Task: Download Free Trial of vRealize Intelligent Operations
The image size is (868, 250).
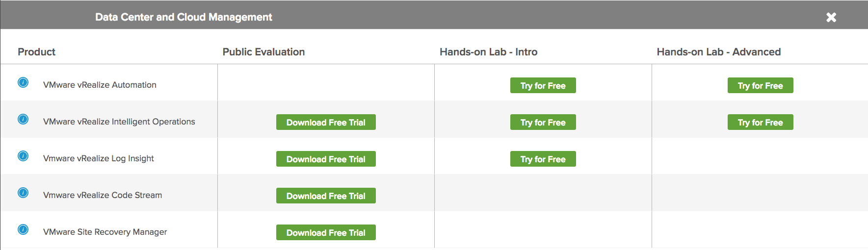Action: pyautogui.click(x=326, y=122)
